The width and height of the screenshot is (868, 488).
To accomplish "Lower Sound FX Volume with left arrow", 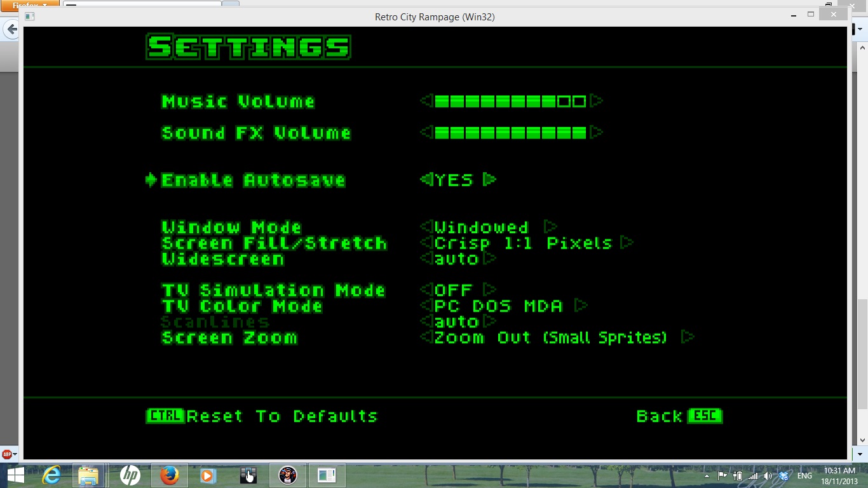I will (426, 132).
